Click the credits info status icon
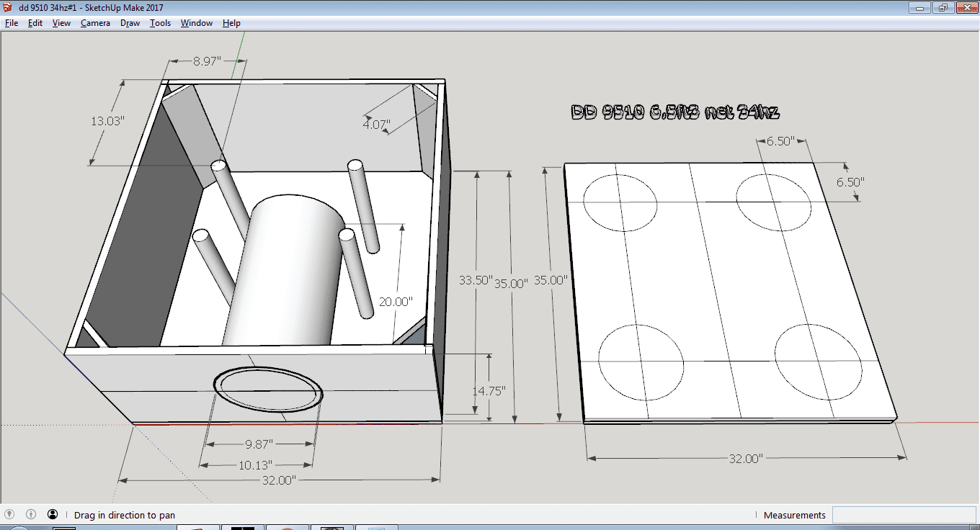This screenshot has height=530, width=980. click(31, 514)
